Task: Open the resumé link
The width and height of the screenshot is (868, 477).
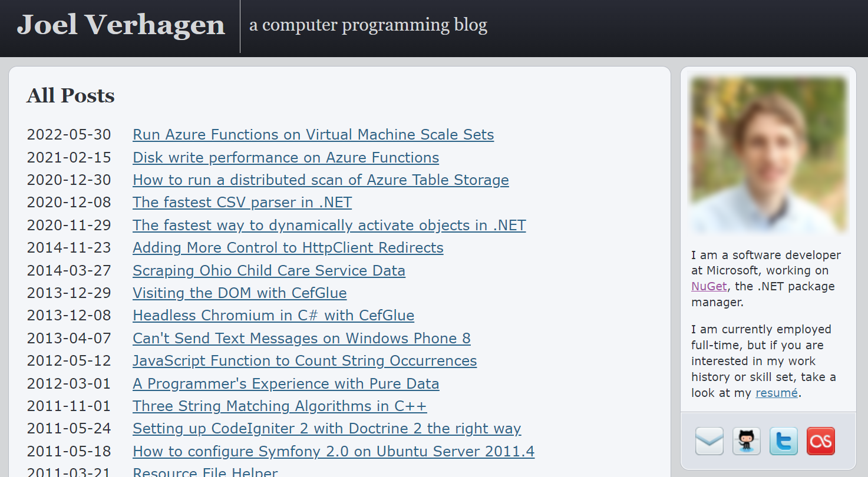Action: pyautogui.click(x=777, y=393)
